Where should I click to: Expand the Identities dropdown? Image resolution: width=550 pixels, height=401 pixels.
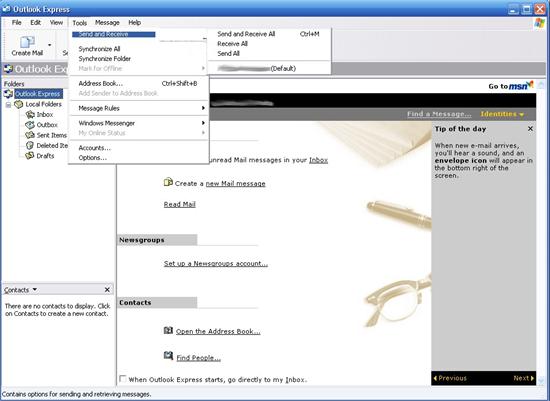502,114
